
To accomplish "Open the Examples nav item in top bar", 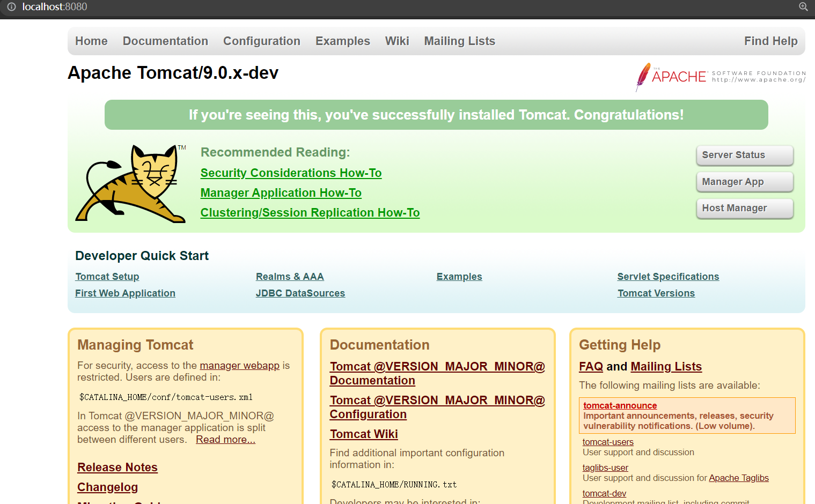I will pyautogui.click(x=343, y=41).
